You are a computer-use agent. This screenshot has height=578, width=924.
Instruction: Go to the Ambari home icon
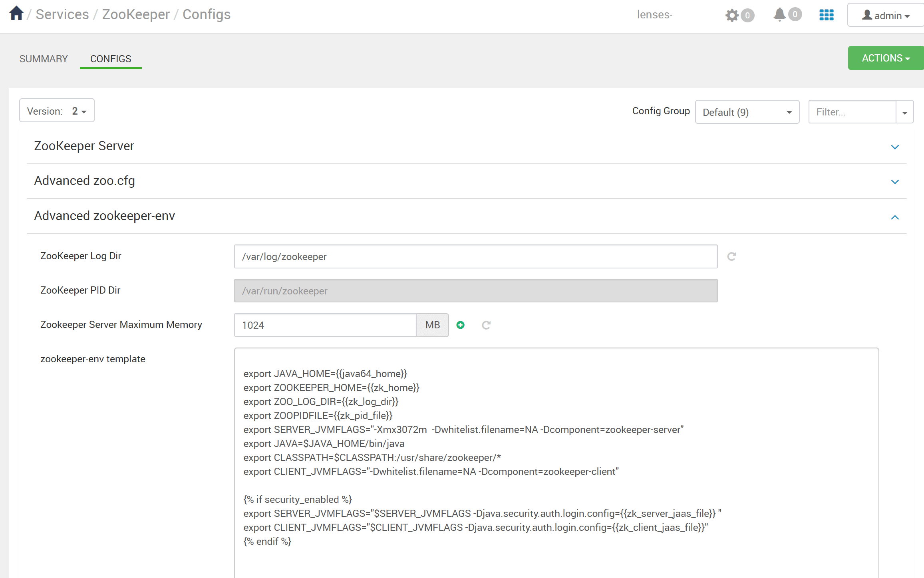click(x=16, y=13)
